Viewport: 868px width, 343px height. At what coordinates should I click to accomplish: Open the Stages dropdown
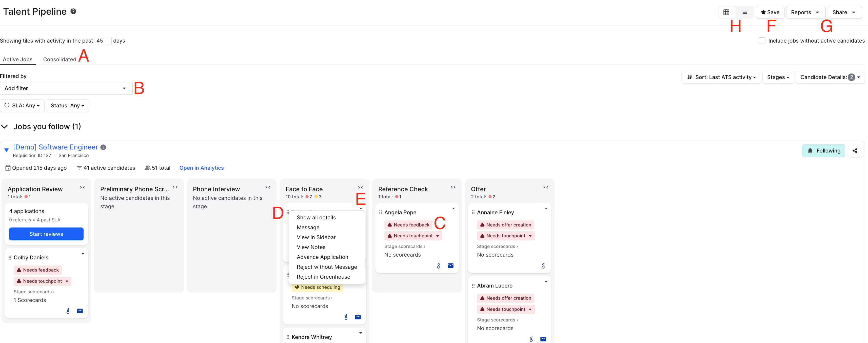click(778, 77)
